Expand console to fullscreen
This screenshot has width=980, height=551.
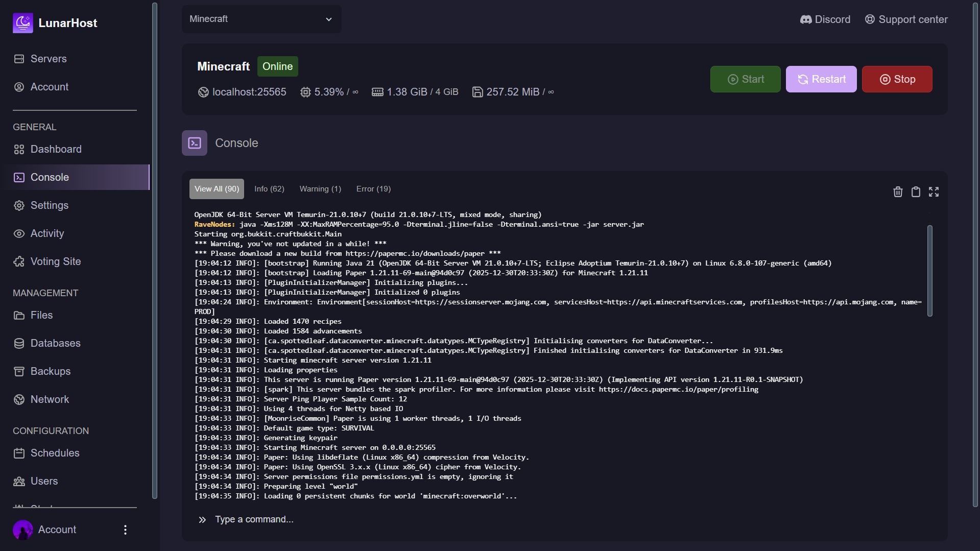(x=934, y=191)
